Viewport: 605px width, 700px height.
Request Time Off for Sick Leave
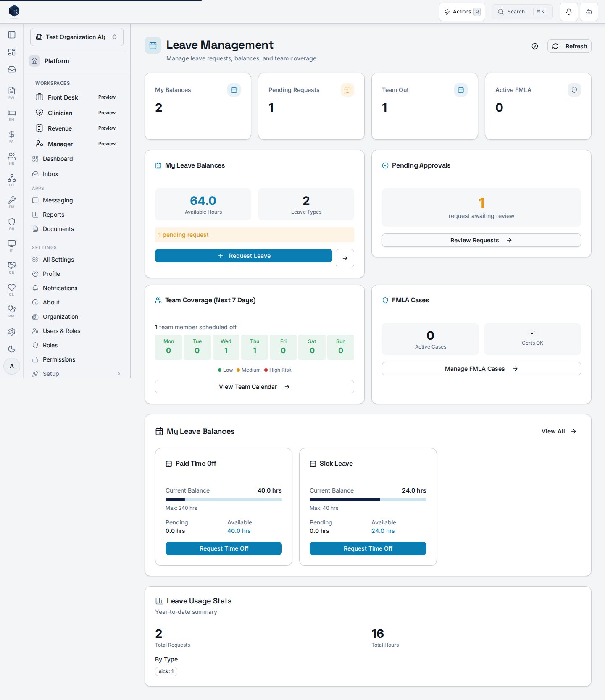pyautogui.click(x=368, y=548)
